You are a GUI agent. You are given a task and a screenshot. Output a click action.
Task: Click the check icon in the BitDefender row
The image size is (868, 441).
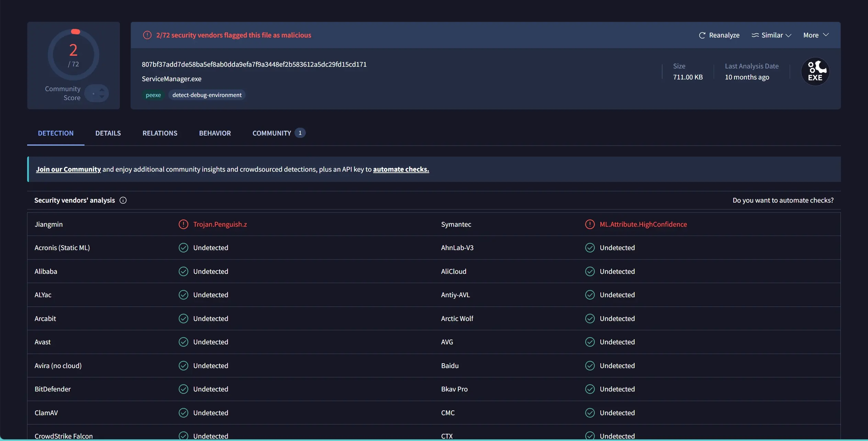coord(183,389)
